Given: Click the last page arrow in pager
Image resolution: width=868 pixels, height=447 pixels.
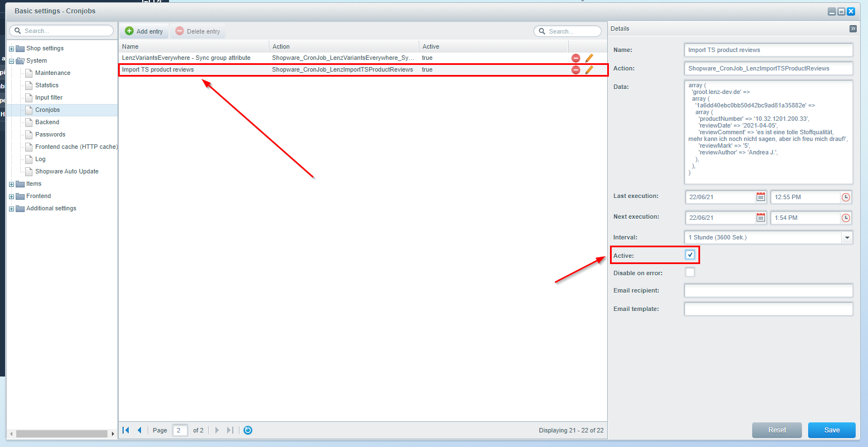Looking at the screenshot, I should (230, 430).
